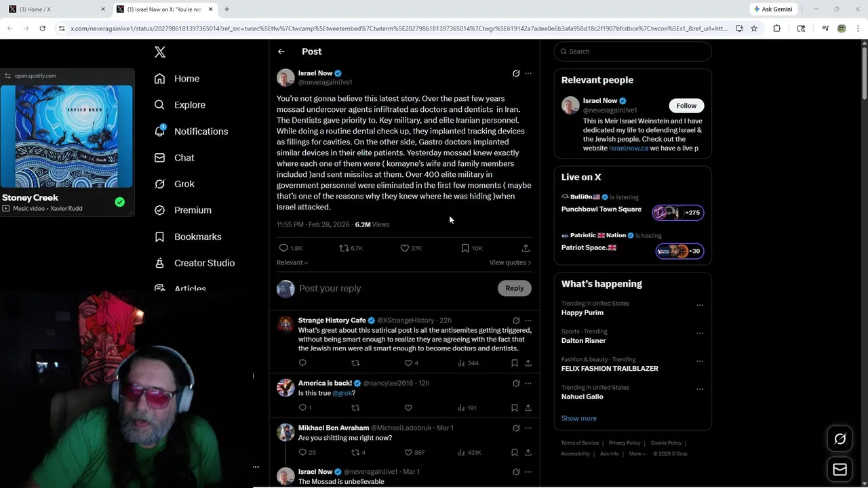
Task: Open more options on main post
Action: coord(528,73)
